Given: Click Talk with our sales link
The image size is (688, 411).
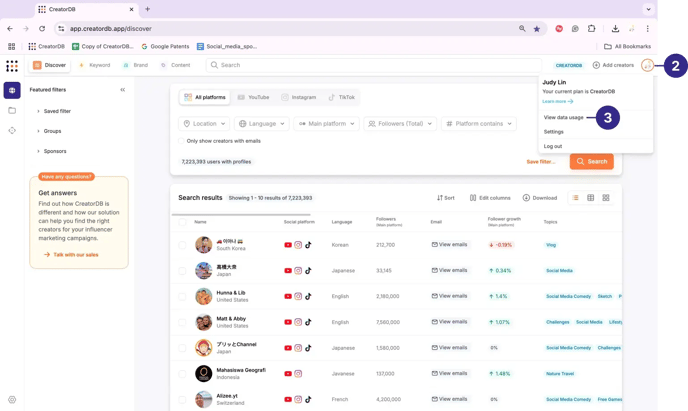Looking at the screenshot, I should point(71,255).
